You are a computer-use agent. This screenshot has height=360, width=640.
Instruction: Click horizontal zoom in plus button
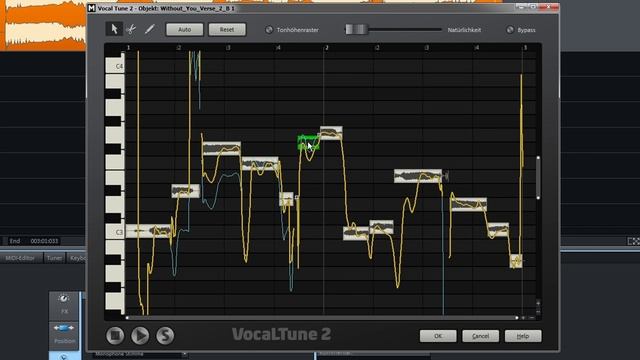pos(523,318)
